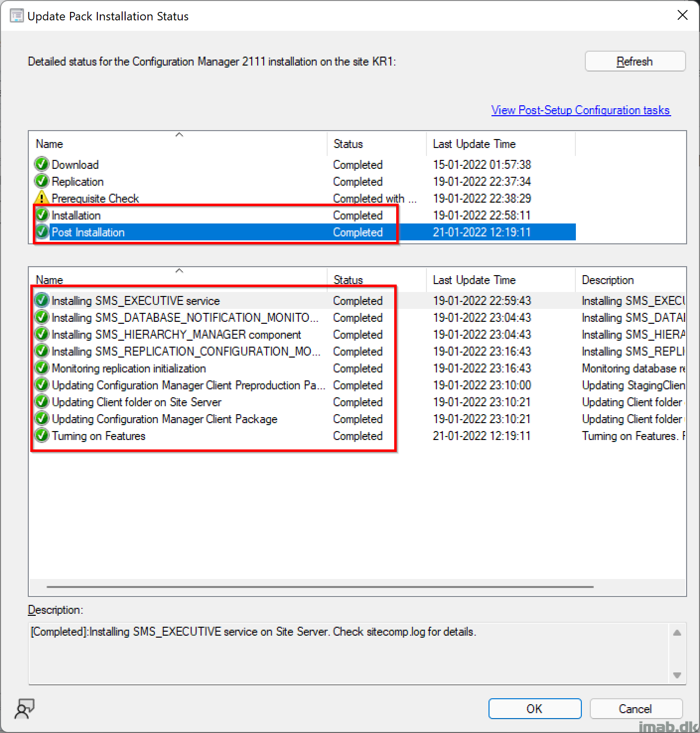Click the check icon for Monitoring replication initialization
Screen dimensions: 700x733
[x=42, y=367]
